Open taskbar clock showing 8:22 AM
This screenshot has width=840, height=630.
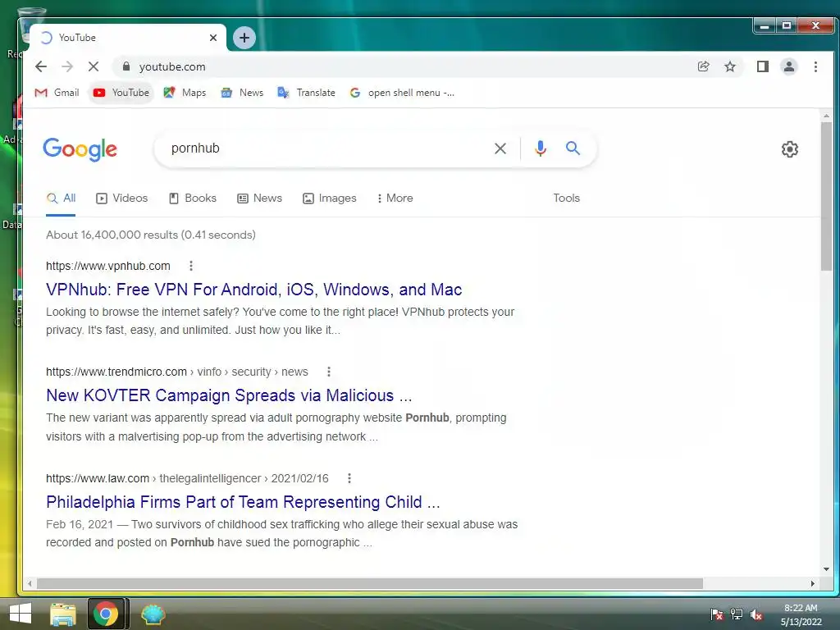(x=801, y=614)
